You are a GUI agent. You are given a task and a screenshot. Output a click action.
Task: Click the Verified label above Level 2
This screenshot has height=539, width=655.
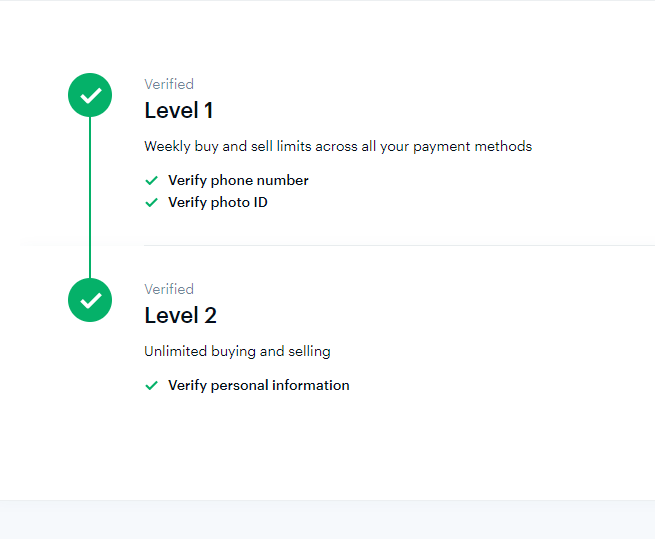pyautogui.click(x=169, y=290)
